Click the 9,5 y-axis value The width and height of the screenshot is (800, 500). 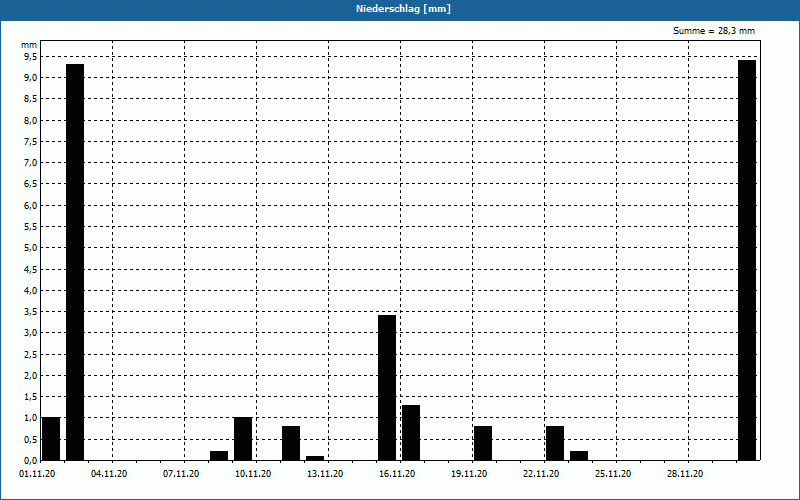(31, 57)
